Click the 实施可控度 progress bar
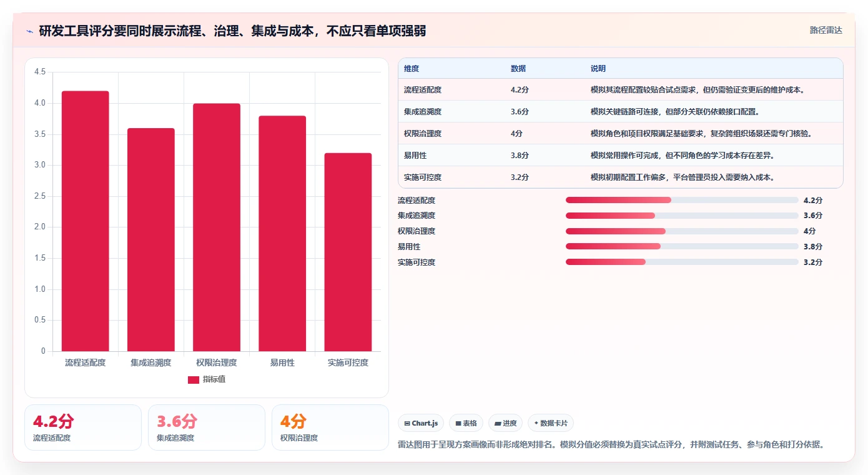Screen dimensions: 868x475 pos(682,262)
